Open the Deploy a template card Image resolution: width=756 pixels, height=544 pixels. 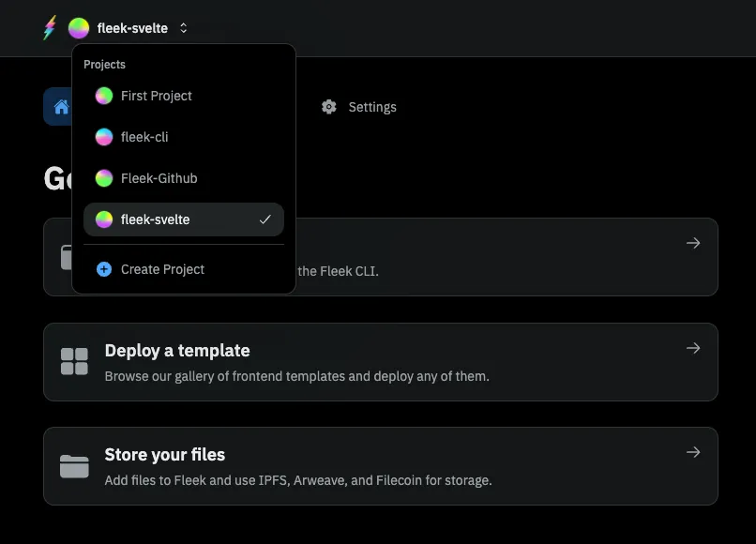pyautogui.click(x=380, y=362)
